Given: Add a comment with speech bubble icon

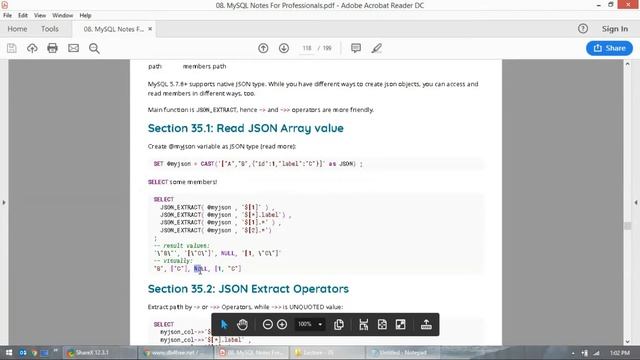Looking at the screenshot, I should (356, 48).
